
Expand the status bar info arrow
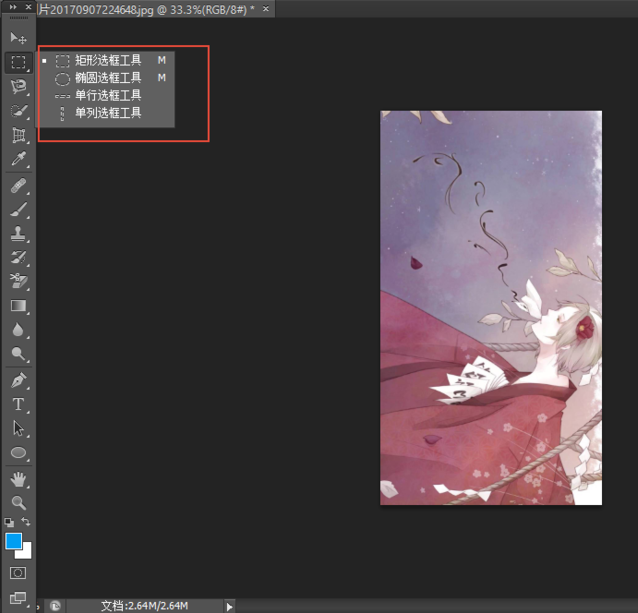click(x=229, y=606)
